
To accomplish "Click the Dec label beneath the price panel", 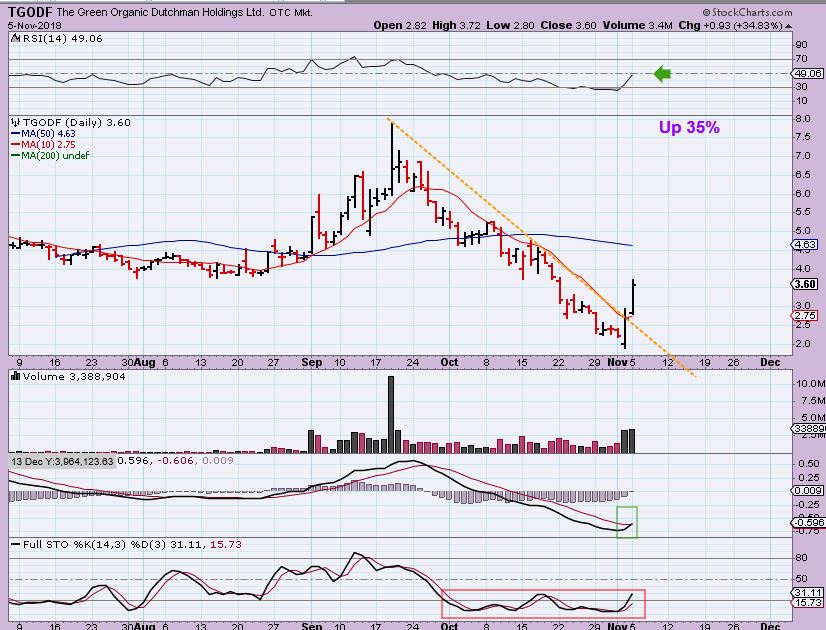I will (x=770, y=362).
